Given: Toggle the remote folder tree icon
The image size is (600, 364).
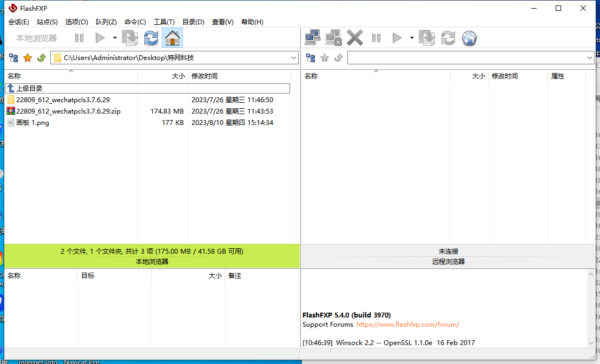Looking at the screenshot, I should pos(311,58).
